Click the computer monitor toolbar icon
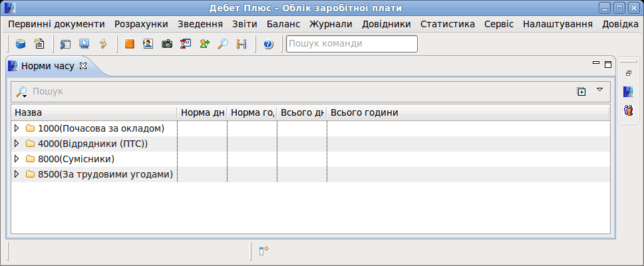Screen dimensions: 644x266 pyautogui.click(x=84, y=44)
